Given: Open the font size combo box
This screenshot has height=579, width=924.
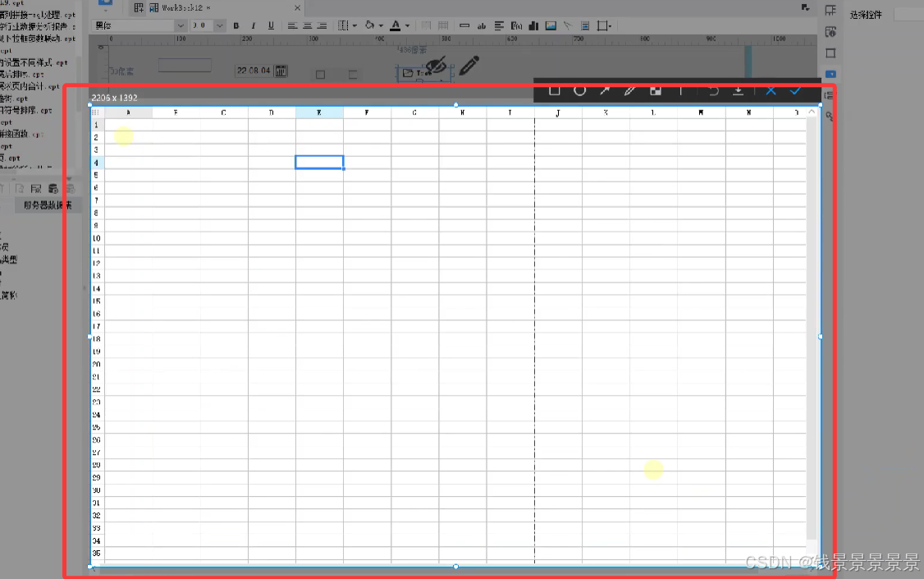Looking at the screenshot, I should click(208, 25).
